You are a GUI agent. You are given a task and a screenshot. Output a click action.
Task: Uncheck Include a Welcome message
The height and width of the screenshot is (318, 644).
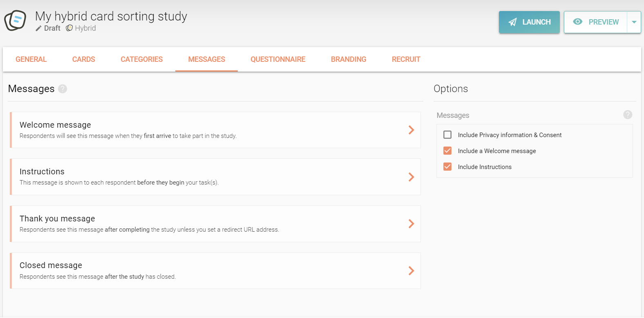pyautogui.click(x=447, y=151)
